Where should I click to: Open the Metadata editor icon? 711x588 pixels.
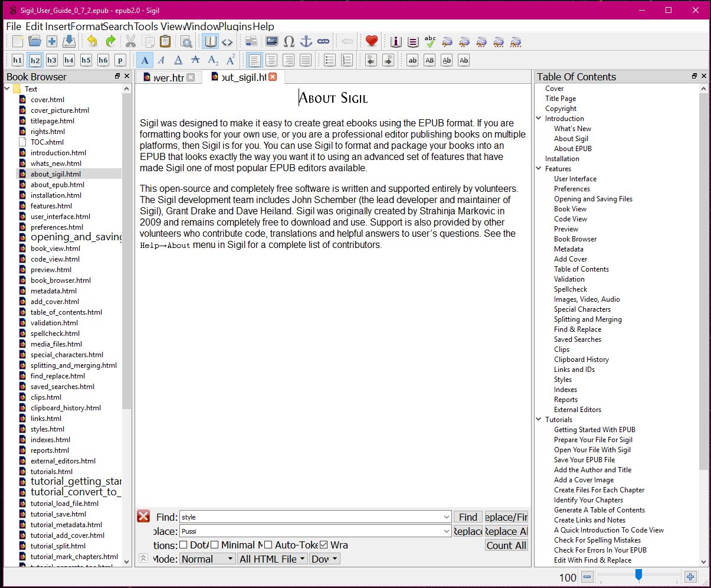pos(396,41)
